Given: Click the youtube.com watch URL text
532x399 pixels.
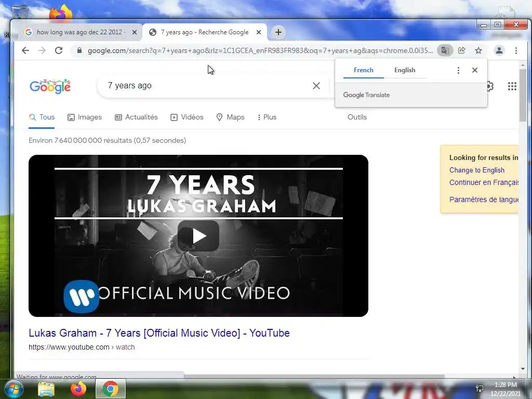Looking at the screenshot, I should [x=82, y=347].
